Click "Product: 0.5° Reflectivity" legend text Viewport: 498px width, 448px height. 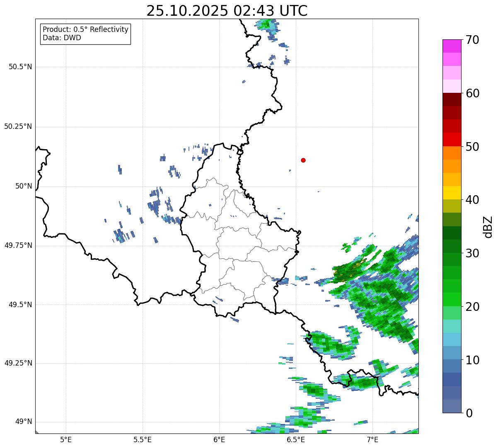point(85,30)
